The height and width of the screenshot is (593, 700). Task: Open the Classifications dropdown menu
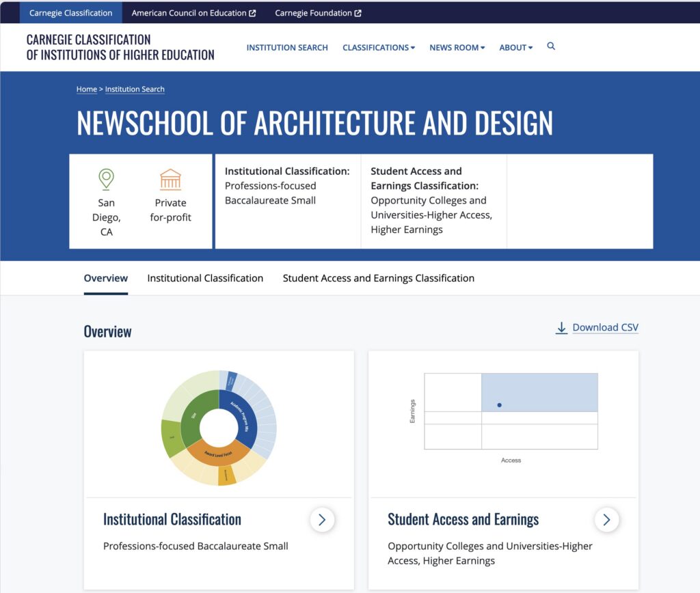pos(379,47)
